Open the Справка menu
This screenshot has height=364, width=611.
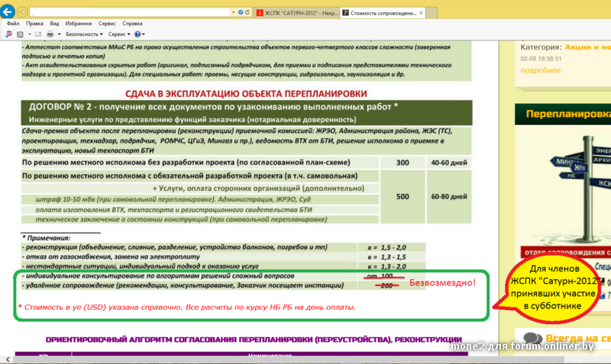(x=132, y=24)
